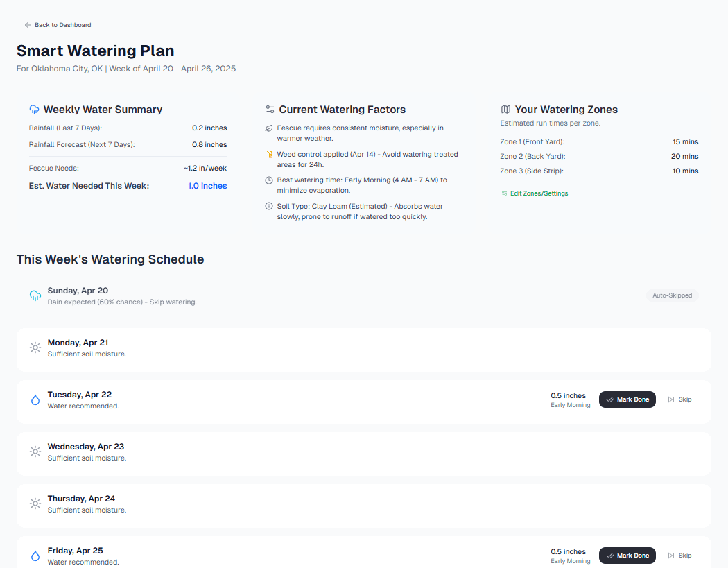Click the sliders icon beside Current Watering Factors
Image resolution: width=728 pixels, height=568 pixels.
[270, 110]
